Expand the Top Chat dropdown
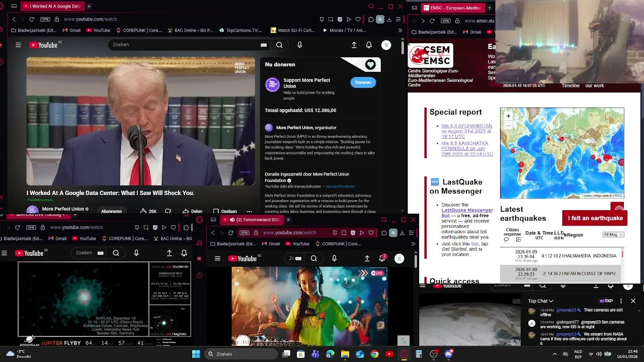This screenshot has width=644, height=362. (x=541, y=301)
